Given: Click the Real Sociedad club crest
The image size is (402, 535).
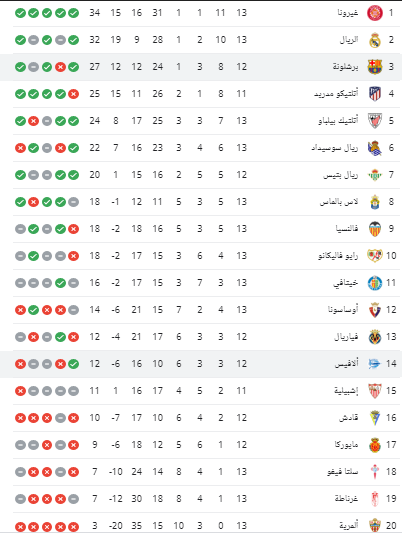Looking at the screenshot, I should click(375, 148).
